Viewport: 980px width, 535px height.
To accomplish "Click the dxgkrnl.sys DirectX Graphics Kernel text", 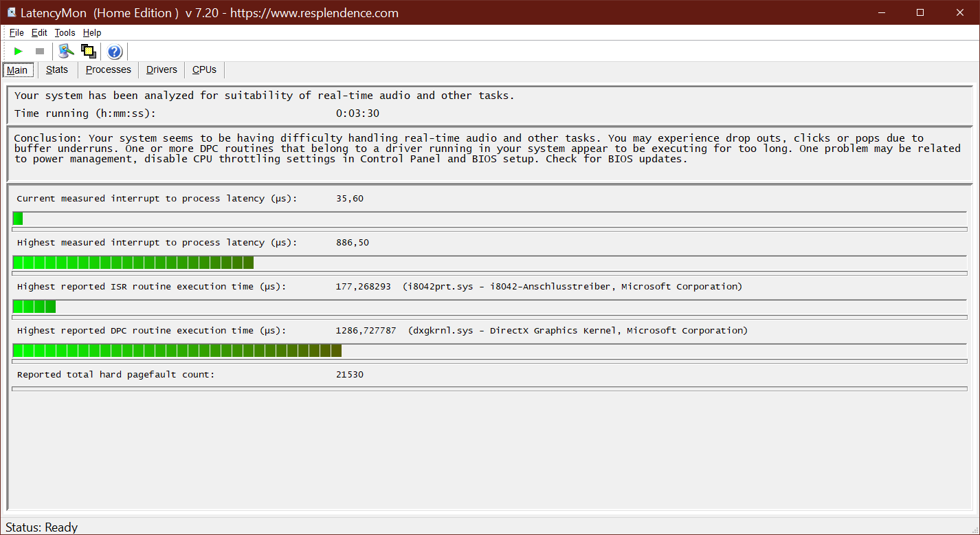I will pos(578,331).
